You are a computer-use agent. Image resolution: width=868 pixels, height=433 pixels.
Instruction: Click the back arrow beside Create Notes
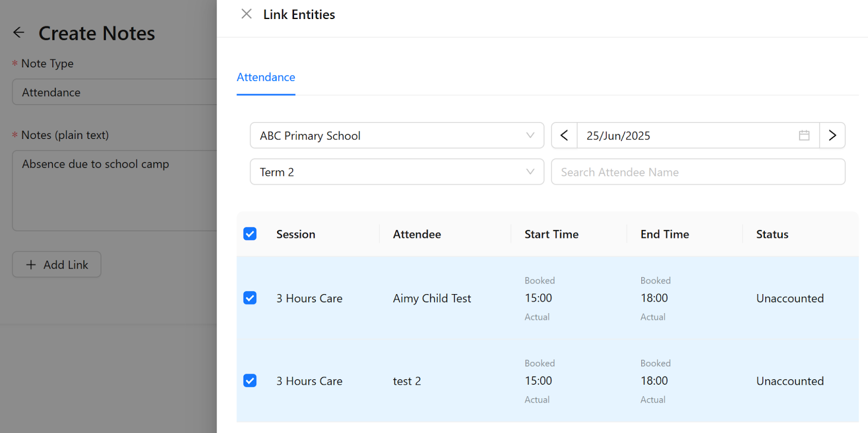19,33
